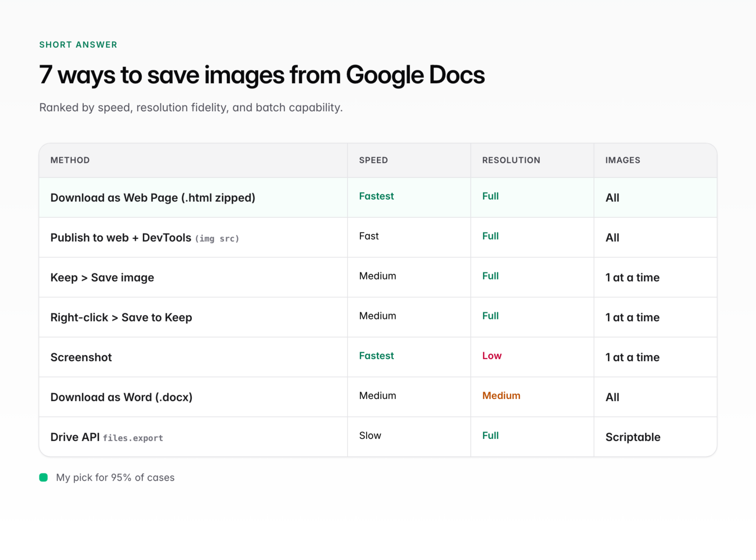The width and height of the screenshot is (756, 560).
Task: Click "1 at a time" in Keep > Save image row
Action: (x=632, y=278)
